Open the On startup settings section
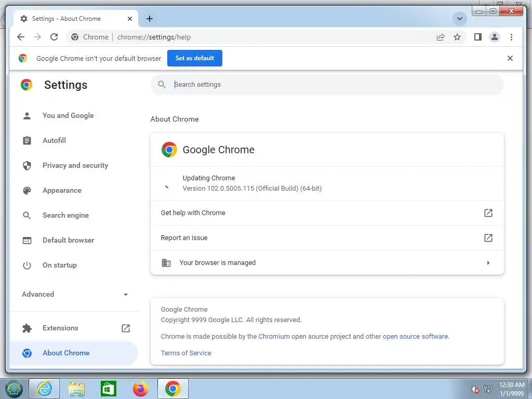Viewport: 532px width, 399px height. 75,265
